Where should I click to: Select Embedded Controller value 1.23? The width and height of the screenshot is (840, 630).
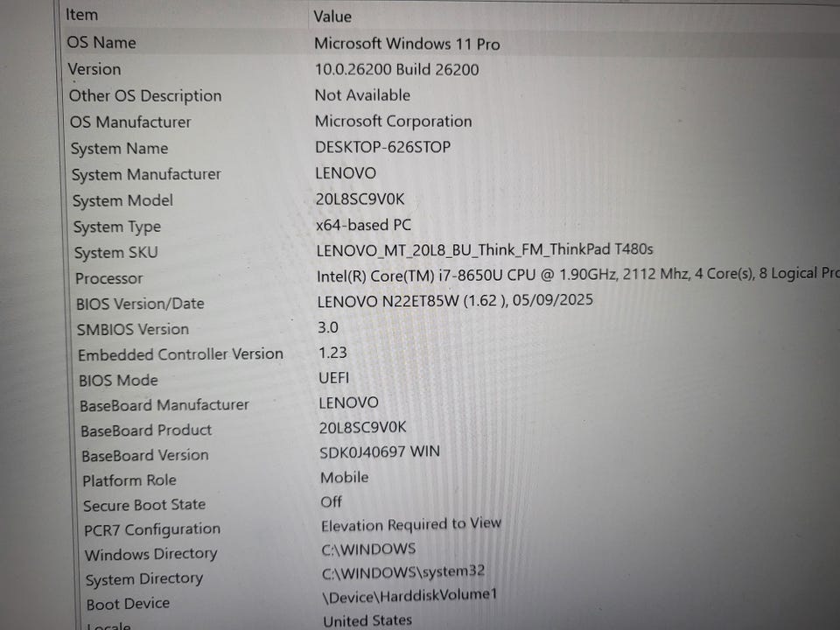point(332,353)
